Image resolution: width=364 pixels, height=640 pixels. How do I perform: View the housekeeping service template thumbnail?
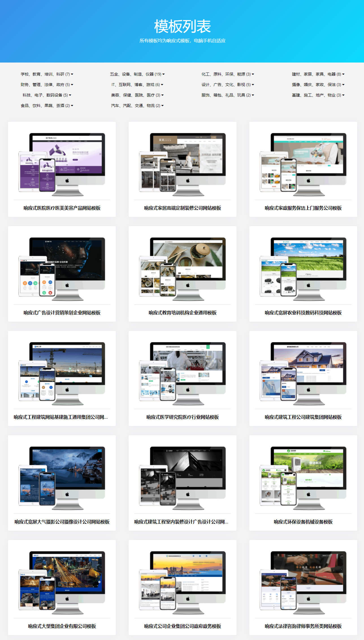(x=303, y=164)
